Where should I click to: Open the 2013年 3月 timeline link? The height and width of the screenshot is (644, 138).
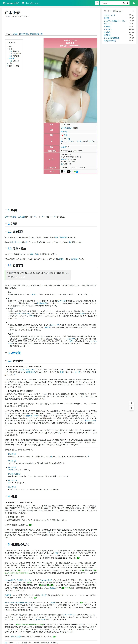click(12, 454)
